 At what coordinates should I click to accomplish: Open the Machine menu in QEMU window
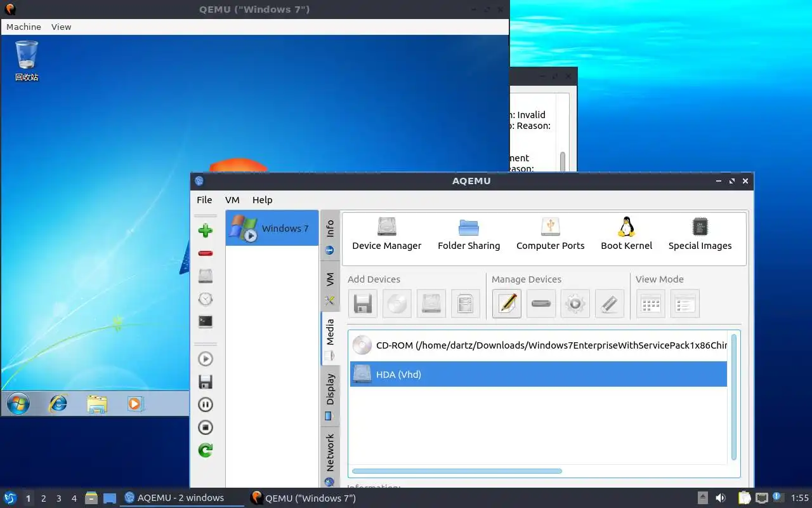point(23,27)
